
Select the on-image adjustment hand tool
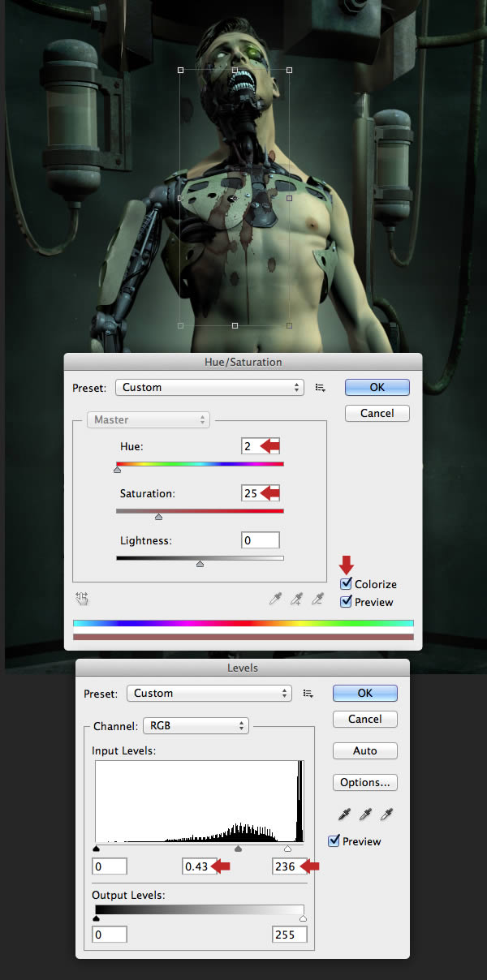pos(82,599)
